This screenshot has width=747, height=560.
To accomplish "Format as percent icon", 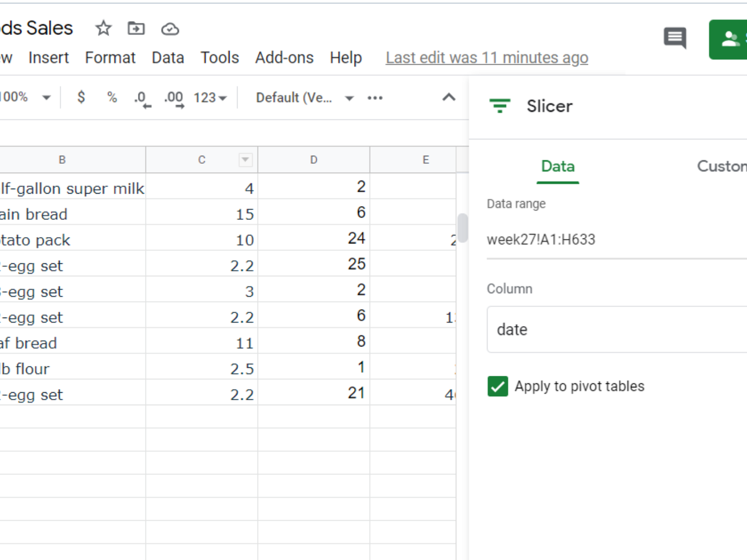I will click(112, 97).
